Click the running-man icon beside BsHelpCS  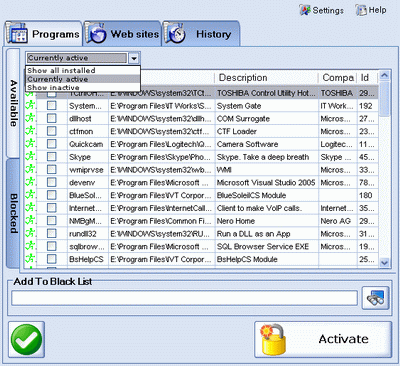30,259
